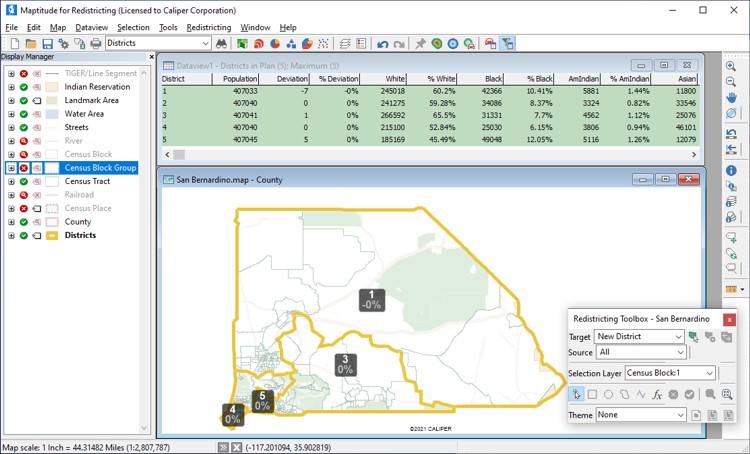Select the Pan hand tool

point(731,98)
